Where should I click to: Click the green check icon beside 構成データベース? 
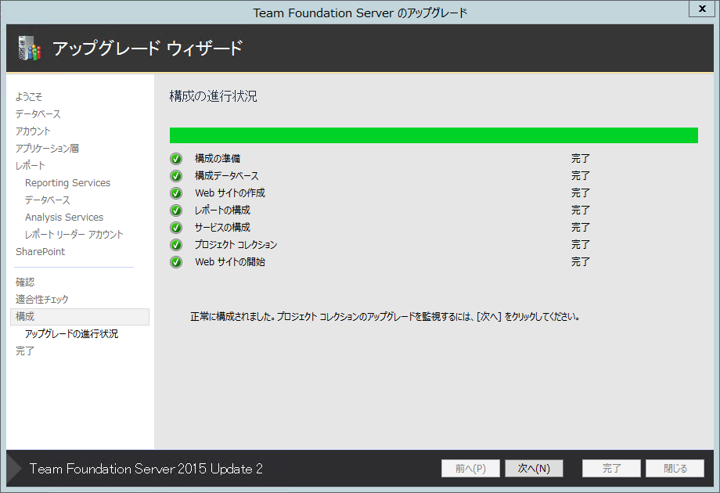tap(176, 176)
